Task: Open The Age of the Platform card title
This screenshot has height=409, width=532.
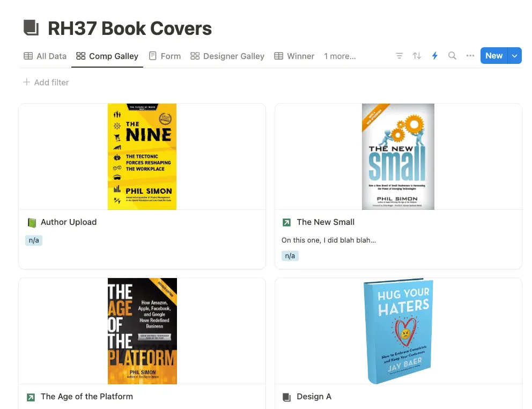Action: pos(87,397)
